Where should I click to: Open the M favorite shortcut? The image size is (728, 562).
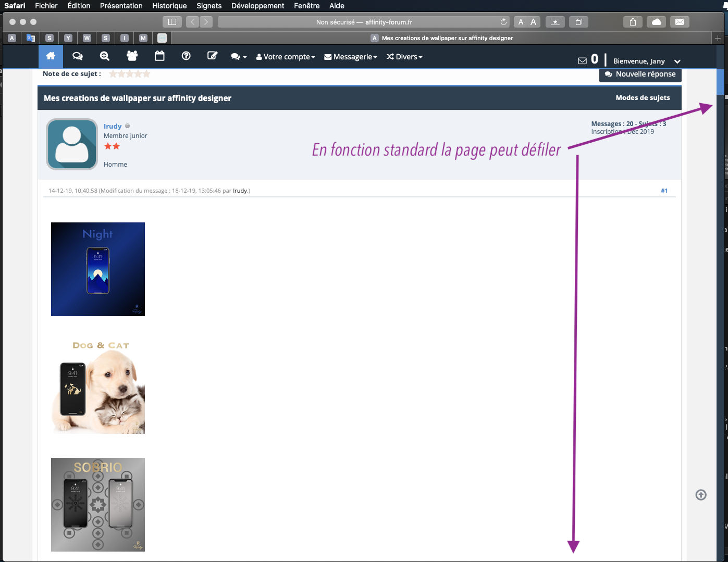pyautogui.click(x=143, y=38)
